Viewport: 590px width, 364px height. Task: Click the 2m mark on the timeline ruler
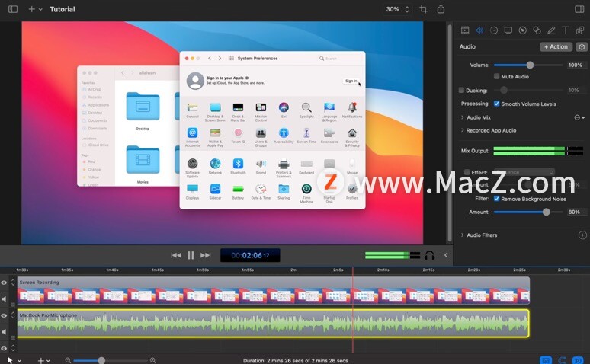point(293,270)
